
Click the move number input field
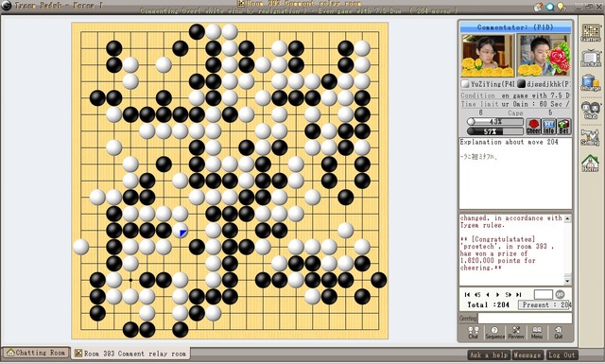pos(544,295)
